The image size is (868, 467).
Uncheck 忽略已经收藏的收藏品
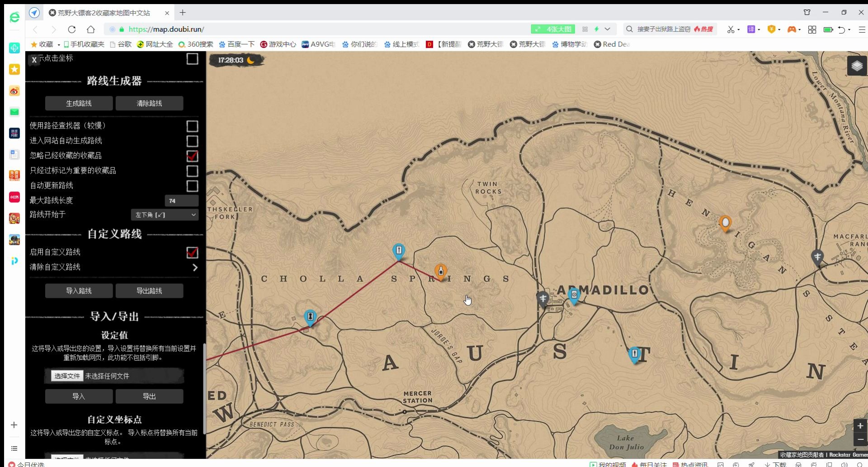pos(192,156)
